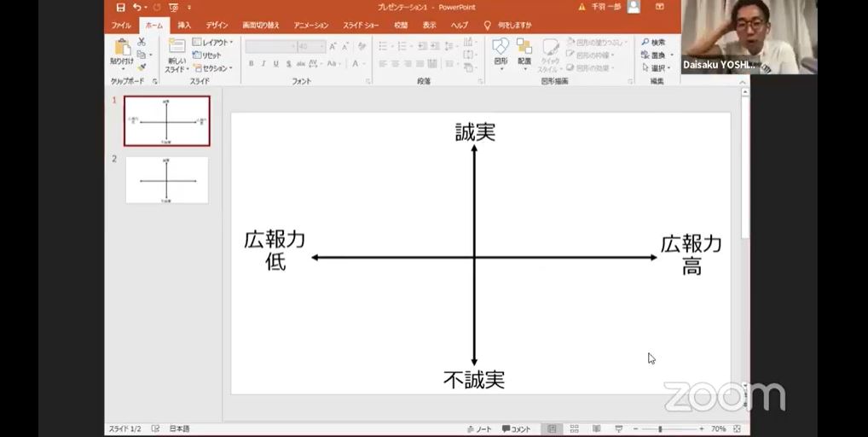868x437 pixels.
Task: Switch to the 校閲 review tab
Action: 401,25
